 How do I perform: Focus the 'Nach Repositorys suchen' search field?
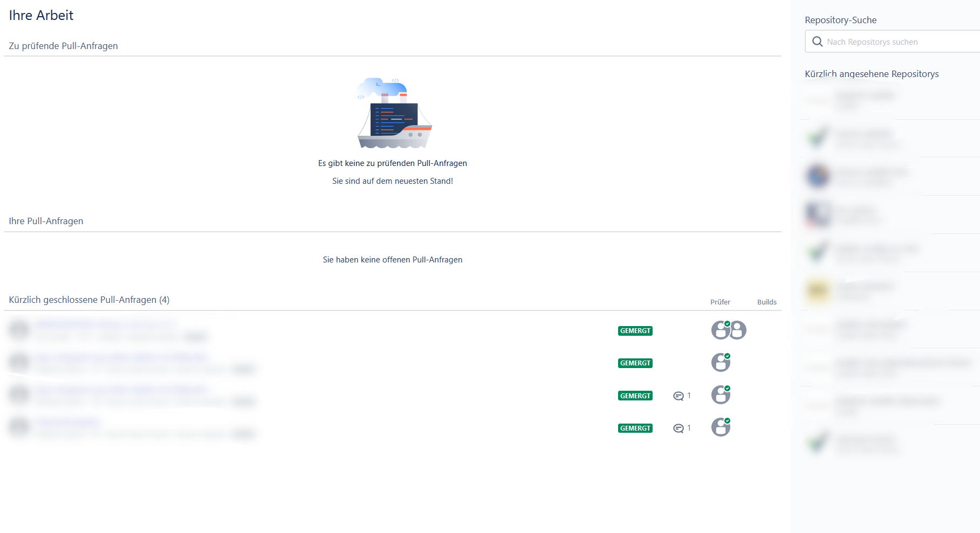click(x=893, y=41)
